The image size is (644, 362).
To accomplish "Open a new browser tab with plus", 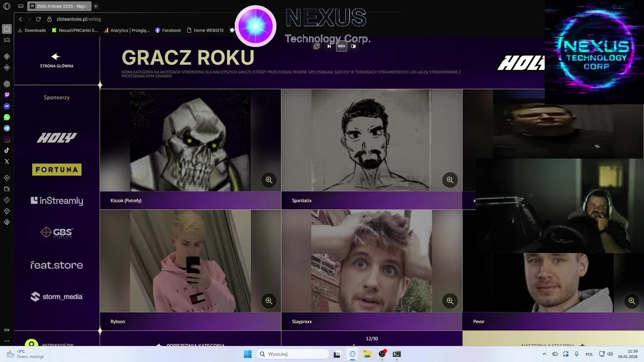I will [96, 6].
